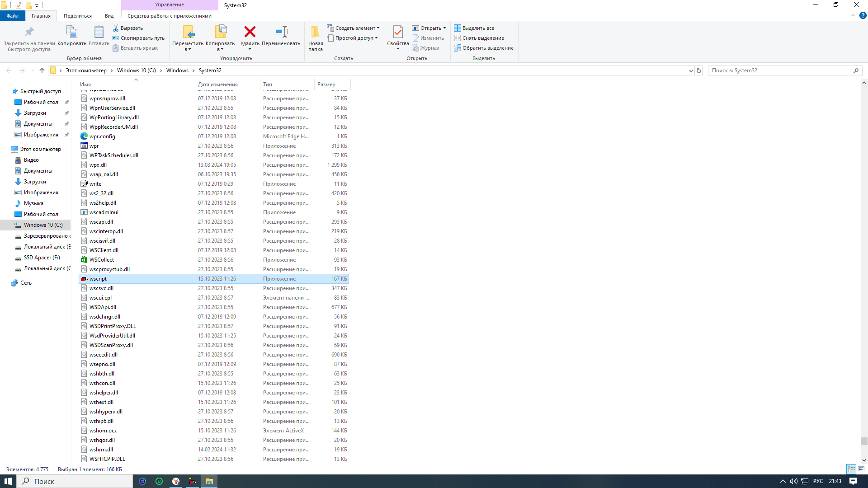Click the Properties (Свойства) checkmark icon
This screenshot has width=868, height=488.
(398, 32)
